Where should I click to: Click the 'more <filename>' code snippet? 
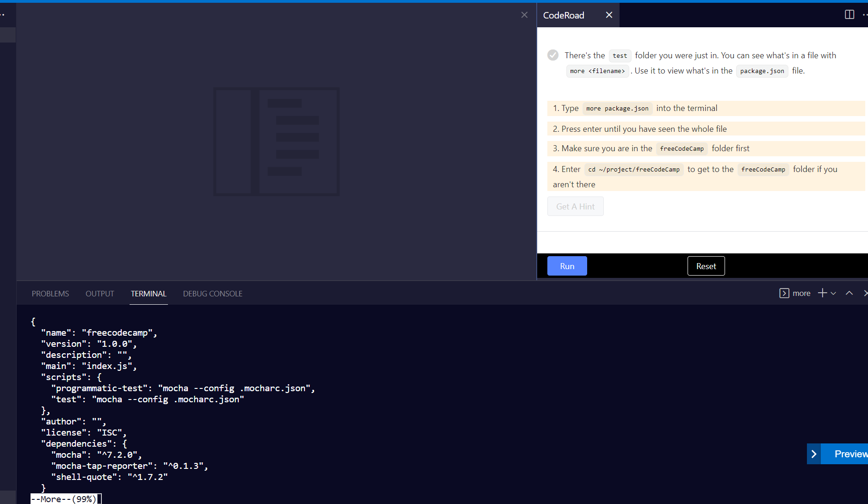[x=597, y=71]
